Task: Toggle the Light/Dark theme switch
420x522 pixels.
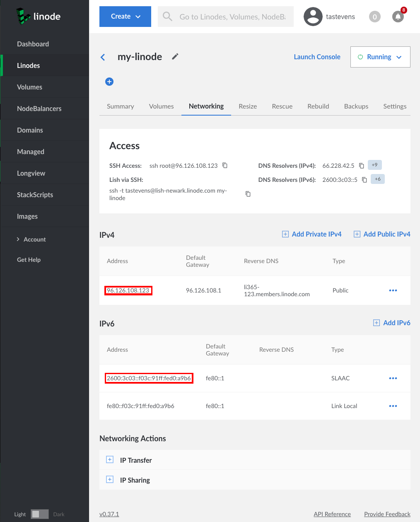Action: point(40,514)
